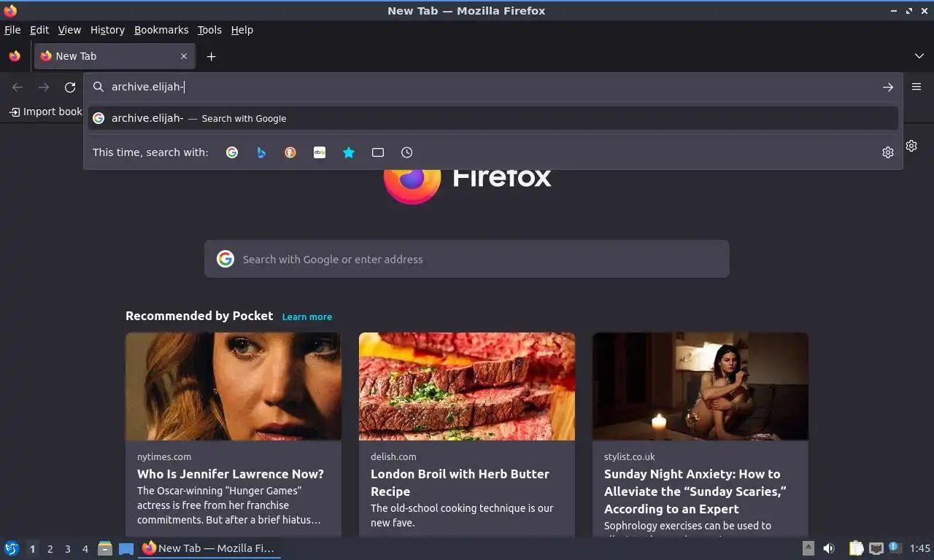Open the Help menu
Viewport: 934px width, 560px height.
[242, 30]
